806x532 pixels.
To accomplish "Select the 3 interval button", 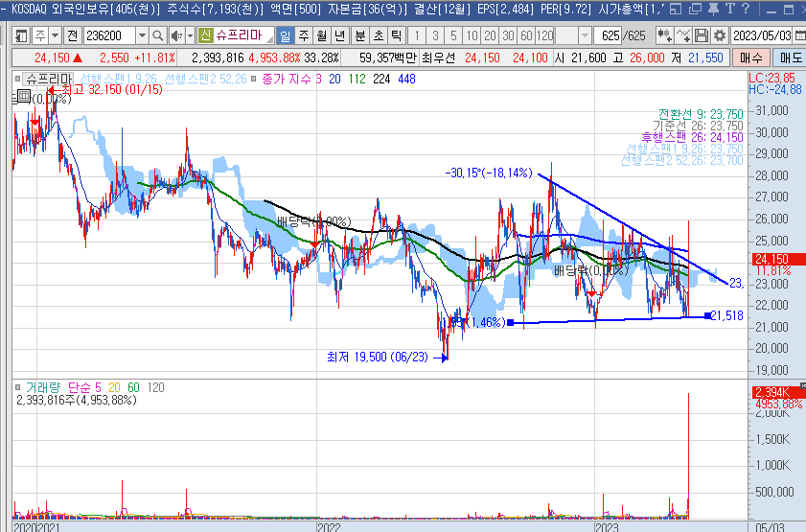I will [435, 36].
